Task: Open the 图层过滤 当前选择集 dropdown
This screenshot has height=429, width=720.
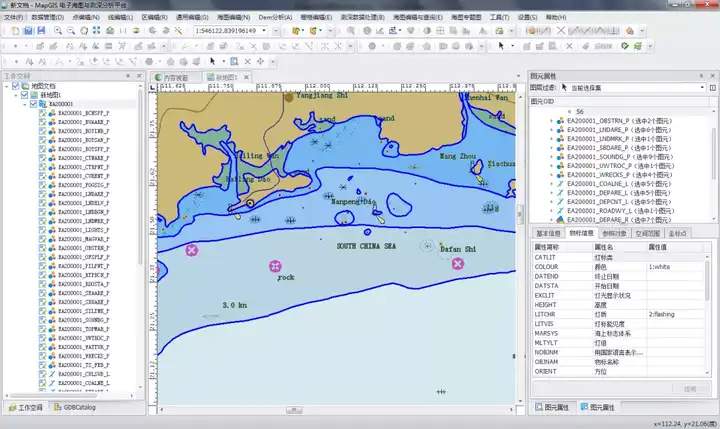Action: coord(702,87)
